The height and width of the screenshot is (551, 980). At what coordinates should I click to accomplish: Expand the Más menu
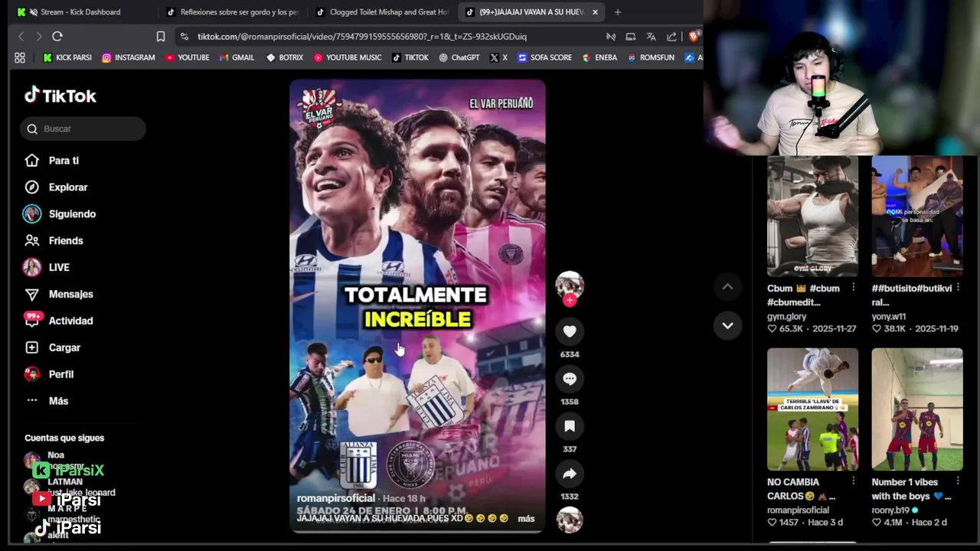(x=47, y=401)
